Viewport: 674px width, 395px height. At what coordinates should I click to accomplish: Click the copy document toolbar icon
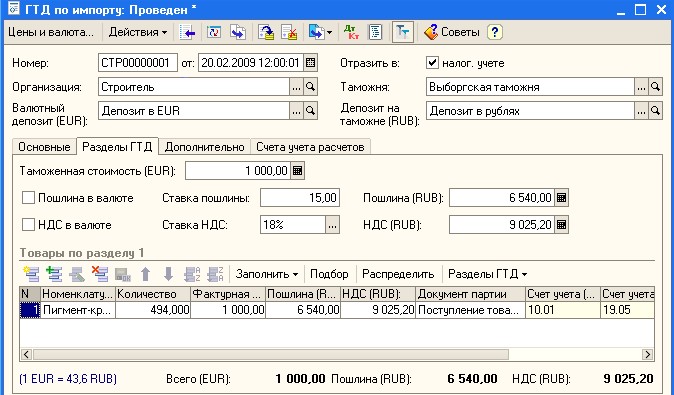(238, 32)
